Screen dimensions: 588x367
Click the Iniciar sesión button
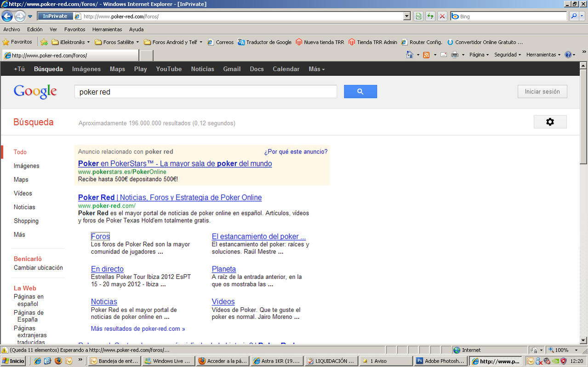[x=542, y=91]
